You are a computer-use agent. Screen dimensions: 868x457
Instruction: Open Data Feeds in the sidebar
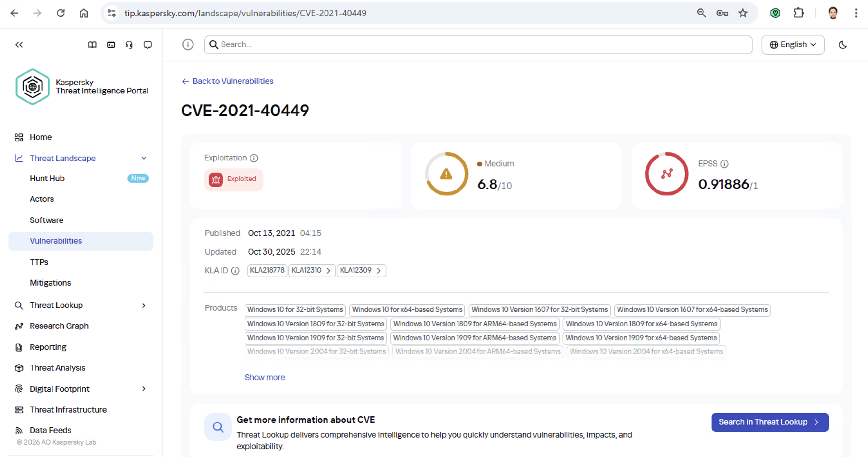pyautogui.click(x=50, y=430)
